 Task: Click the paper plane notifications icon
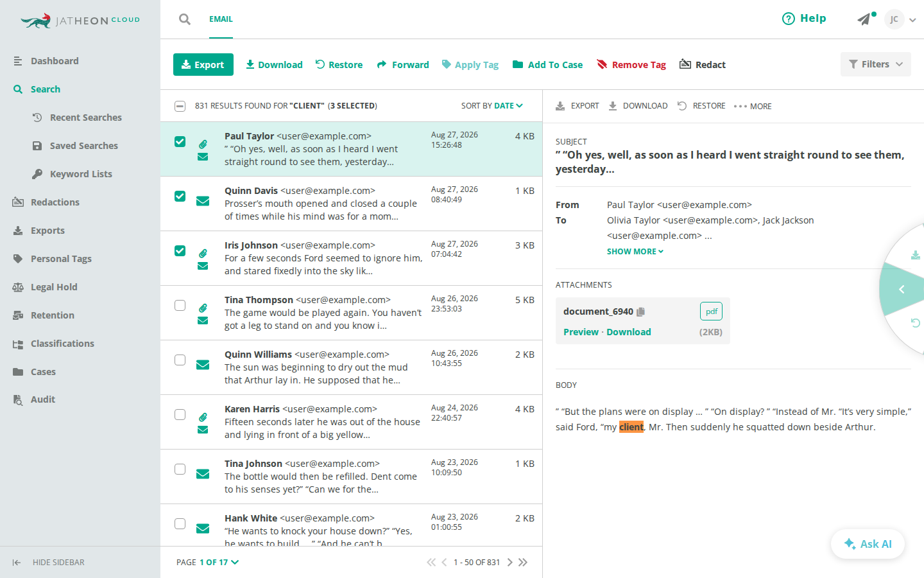point(864,19)
